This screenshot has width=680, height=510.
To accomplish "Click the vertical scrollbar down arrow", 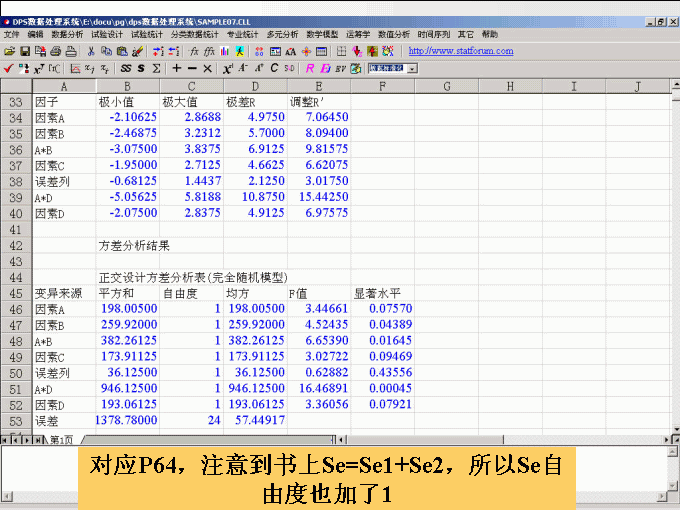I will point(673,425).
